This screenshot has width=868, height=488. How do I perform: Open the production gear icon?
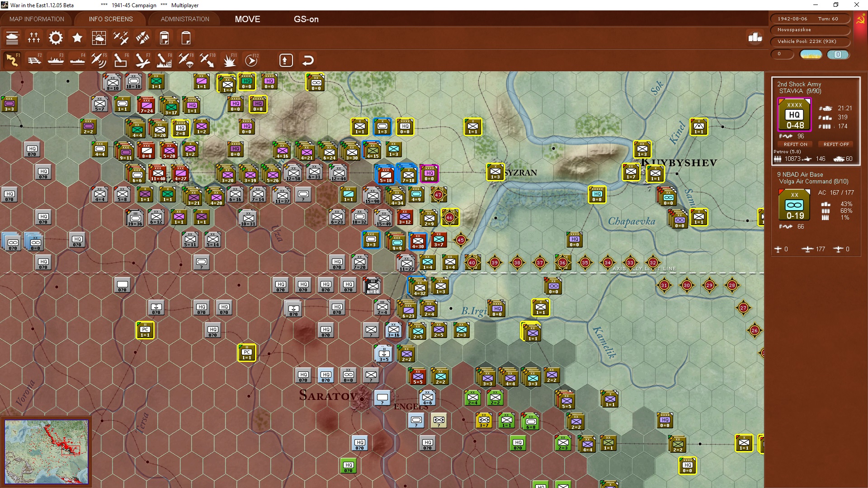(x=56, y=38)
